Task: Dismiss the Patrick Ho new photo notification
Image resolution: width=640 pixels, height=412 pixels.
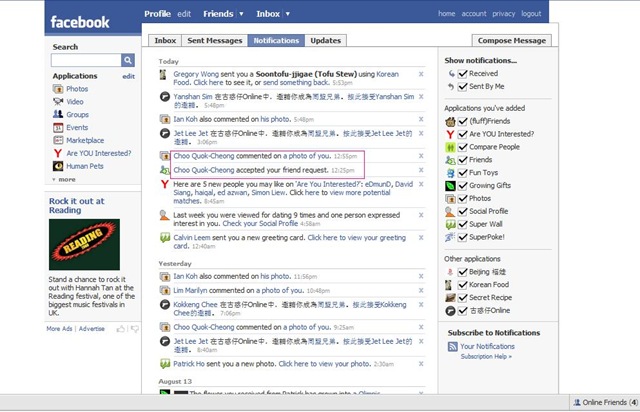Action: (x=421, y=363)
